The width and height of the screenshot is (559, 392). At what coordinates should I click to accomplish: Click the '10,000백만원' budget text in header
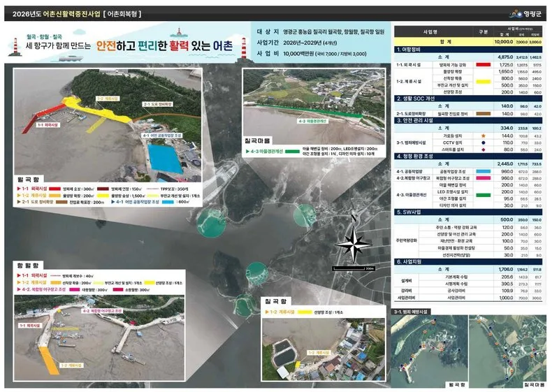299,54
